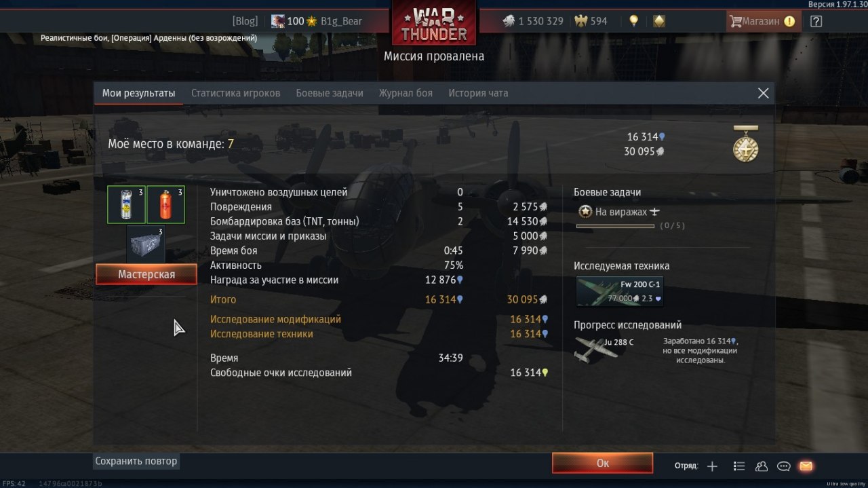868x488 pixels.
Task: Click the medal award icon
Action: 745,144
